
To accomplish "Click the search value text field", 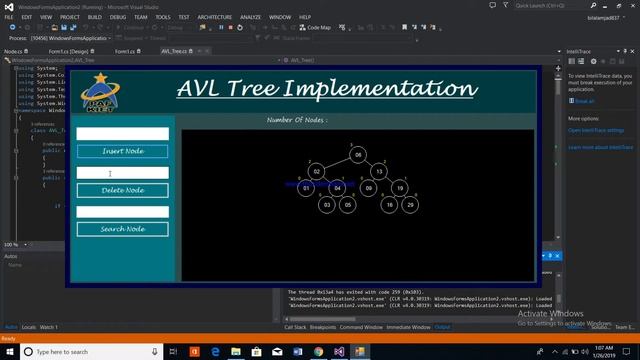I will click(122, 211).
